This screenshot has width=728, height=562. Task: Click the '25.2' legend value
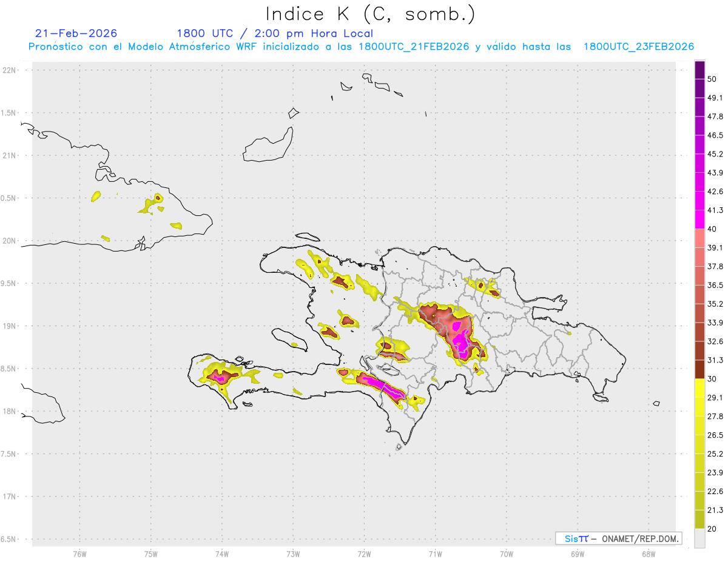coord(715,454)
